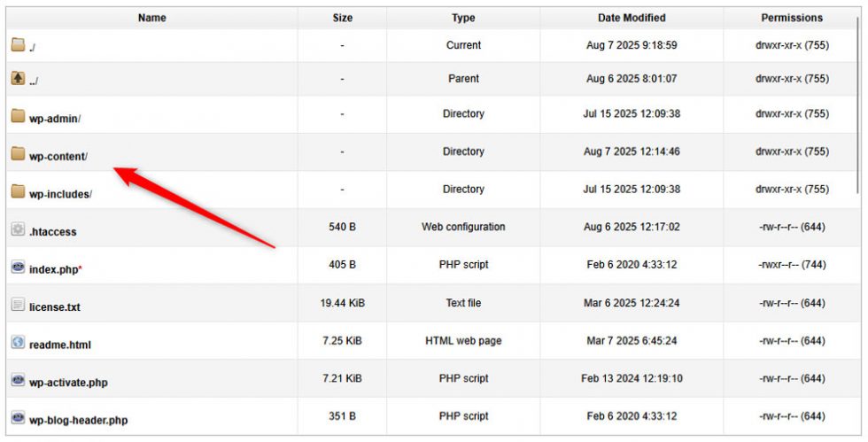This screenshot has height=442, width=868.
Task: Open the wp-admin/ directory link
Action: click(55, 119)
